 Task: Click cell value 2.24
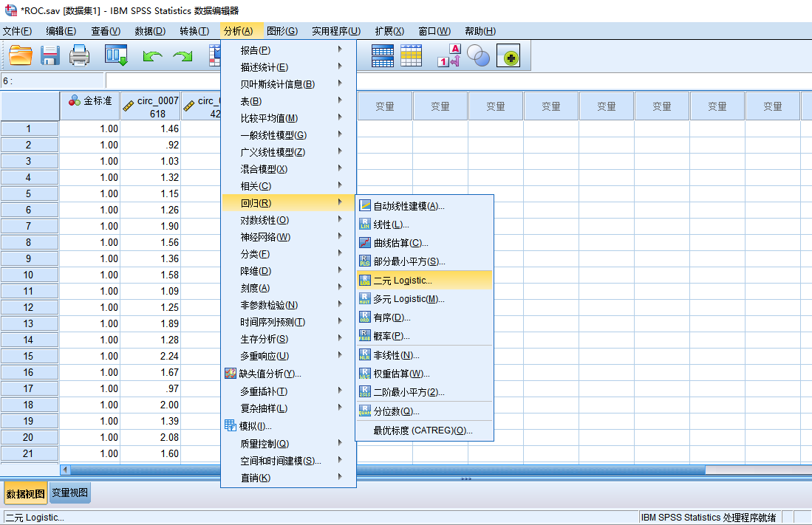click(x=150, y=356)
